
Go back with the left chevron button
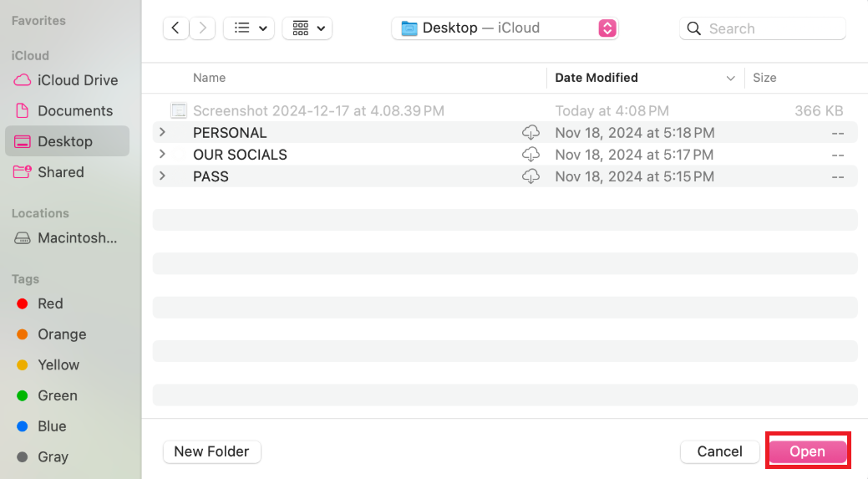(175, 28)
